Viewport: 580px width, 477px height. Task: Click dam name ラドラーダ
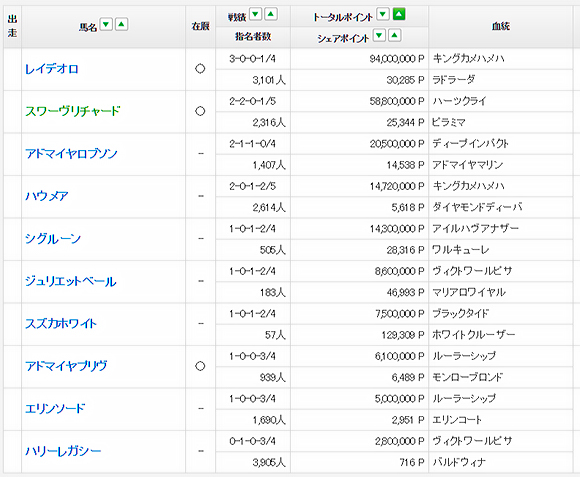[x=453, y=80]
